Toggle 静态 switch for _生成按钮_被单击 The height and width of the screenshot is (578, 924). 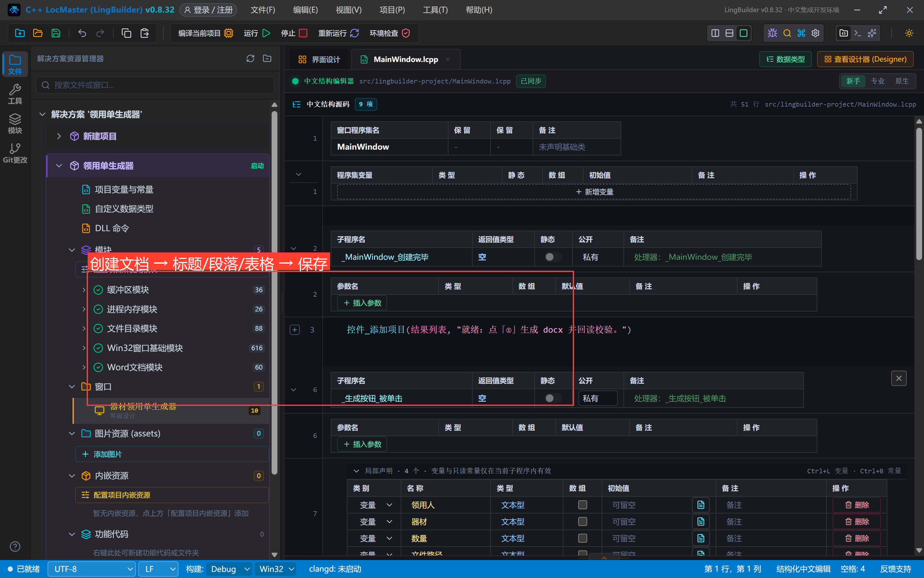pos(553,398)
